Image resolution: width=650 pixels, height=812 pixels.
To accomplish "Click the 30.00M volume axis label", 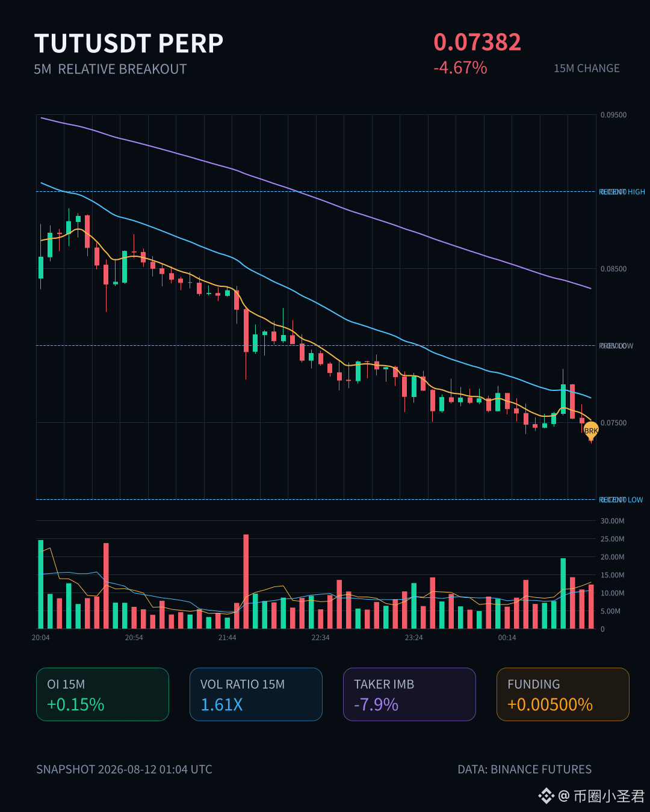I will tap(612, 521).
